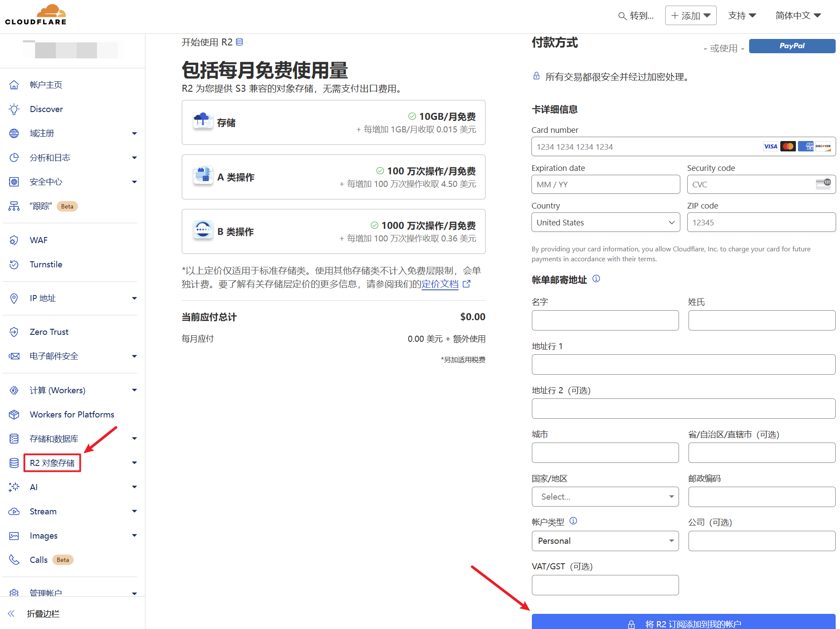Open the search magnifier icon
Viewport: 840px width, 629px height.
(x=622, y=16)
